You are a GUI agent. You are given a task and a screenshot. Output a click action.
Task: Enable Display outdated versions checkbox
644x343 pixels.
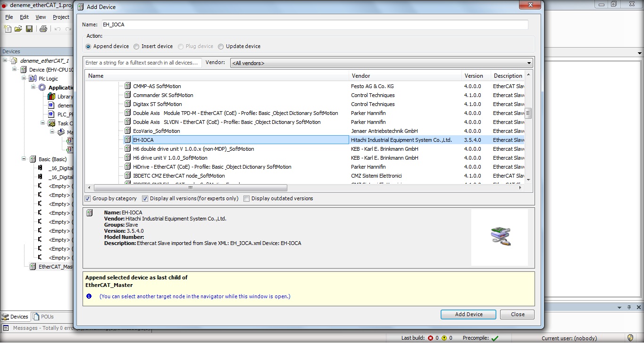click(x=246, y=199)
